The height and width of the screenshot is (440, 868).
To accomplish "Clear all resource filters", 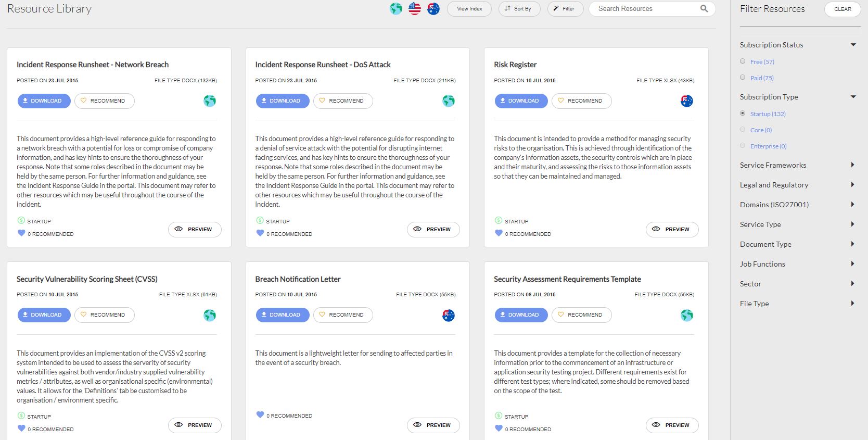I will (843, 9).
